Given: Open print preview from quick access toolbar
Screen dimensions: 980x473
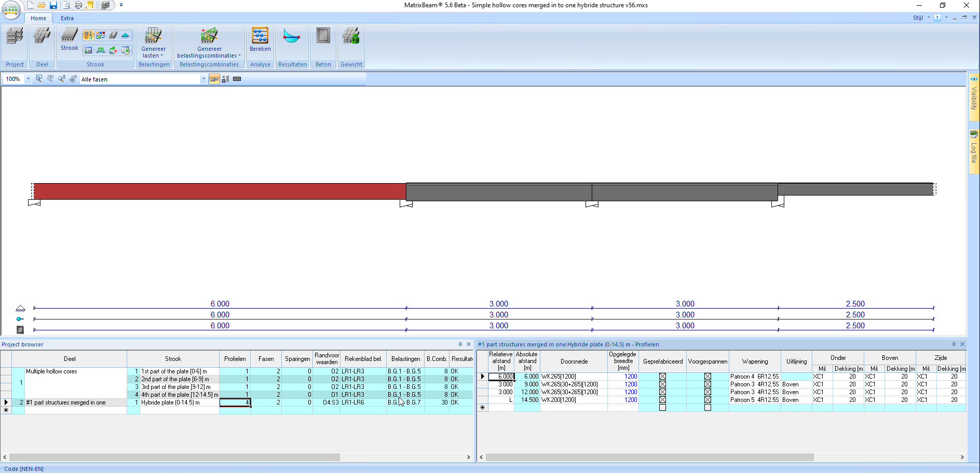Looking at the screenshot, I should click(66, 5).
